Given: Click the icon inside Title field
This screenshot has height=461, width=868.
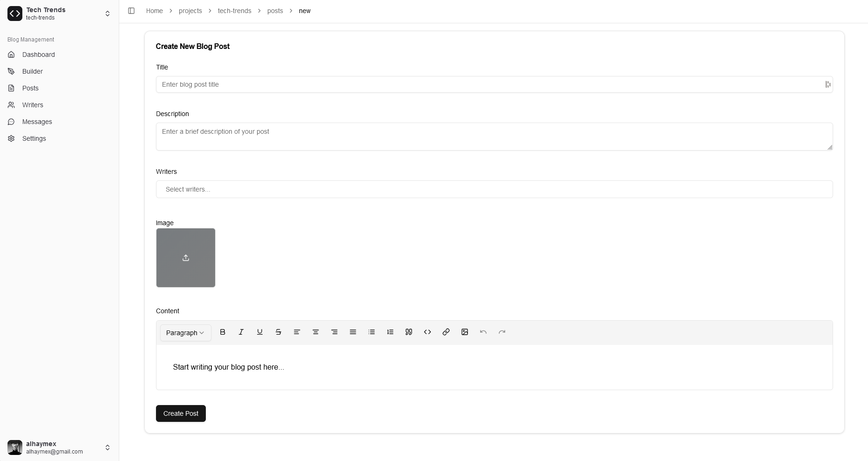Looking at the screenshot, I should [x=827, y=84].
